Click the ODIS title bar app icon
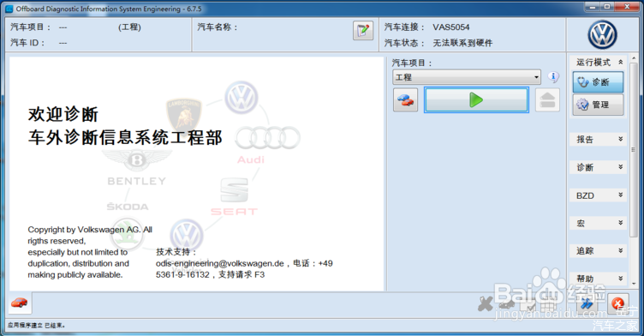This screenshot has width=644, height=336. point(9,9)
